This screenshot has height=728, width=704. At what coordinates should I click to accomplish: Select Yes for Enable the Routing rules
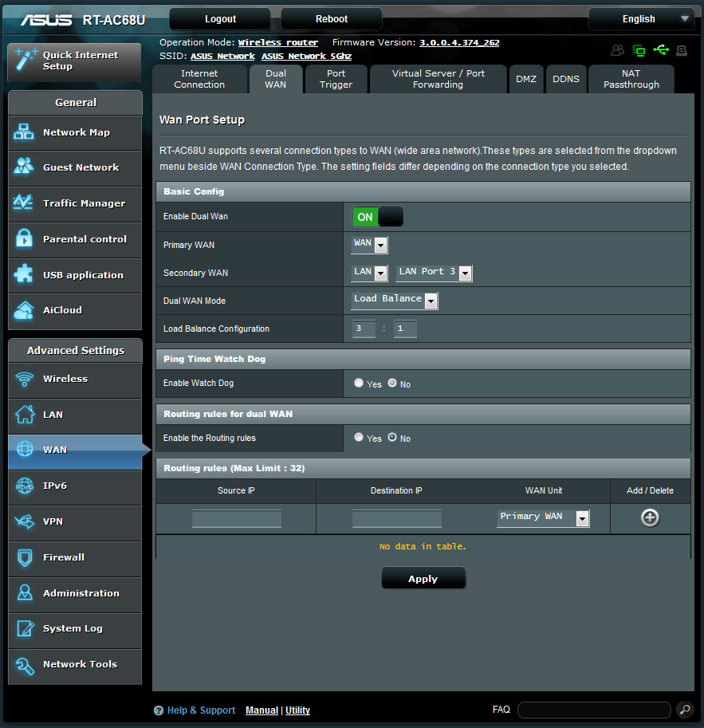(x=358, y=437)
